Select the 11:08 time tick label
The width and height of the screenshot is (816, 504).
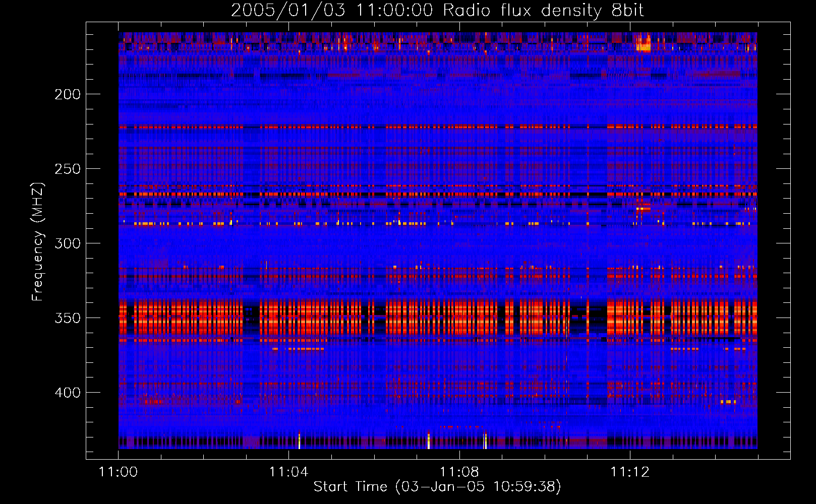tap(459, 472)
